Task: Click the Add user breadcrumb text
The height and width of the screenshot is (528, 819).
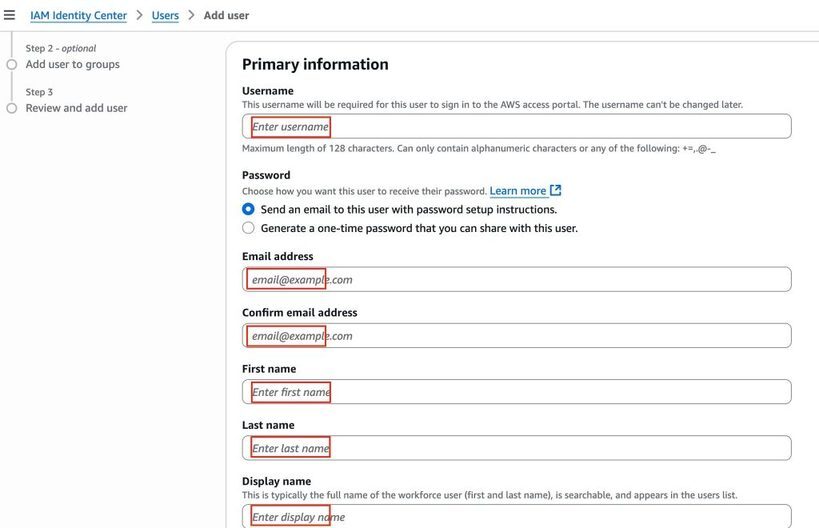Action: pos(226,16)
